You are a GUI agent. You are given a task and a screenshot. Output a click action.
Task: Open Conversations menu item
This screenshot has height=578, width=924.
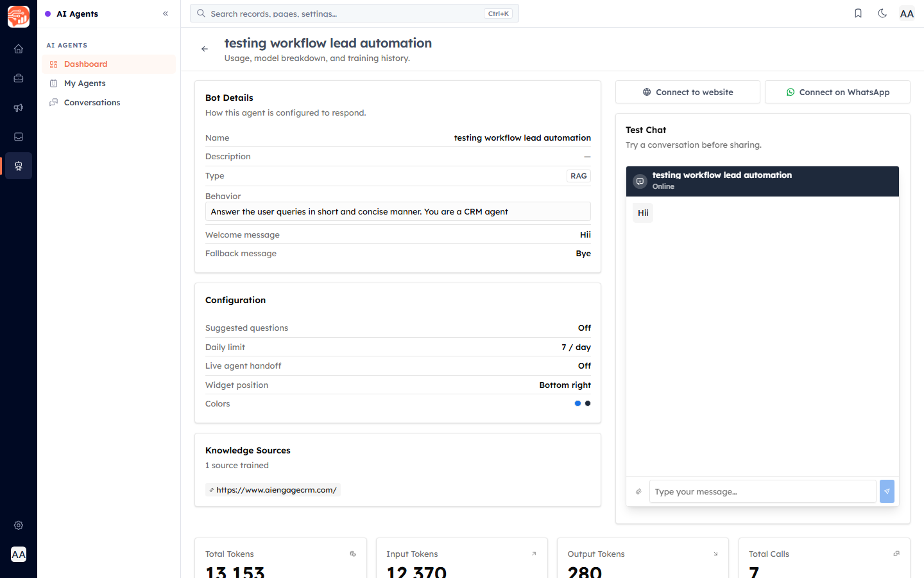(x=108, y=103)
